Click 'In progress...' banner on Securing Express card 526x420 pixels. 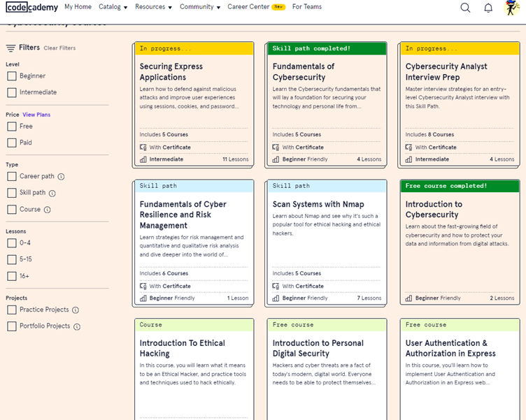click(x=194, y=49)
